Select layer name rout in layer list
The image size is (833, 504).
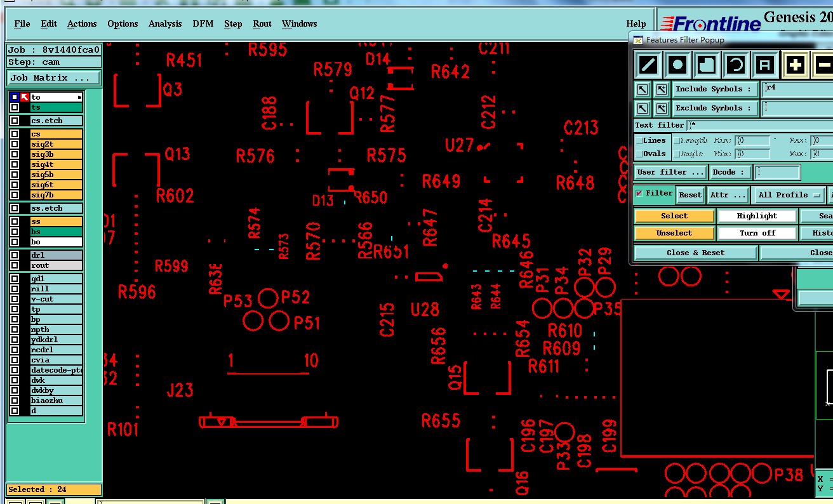56,265
